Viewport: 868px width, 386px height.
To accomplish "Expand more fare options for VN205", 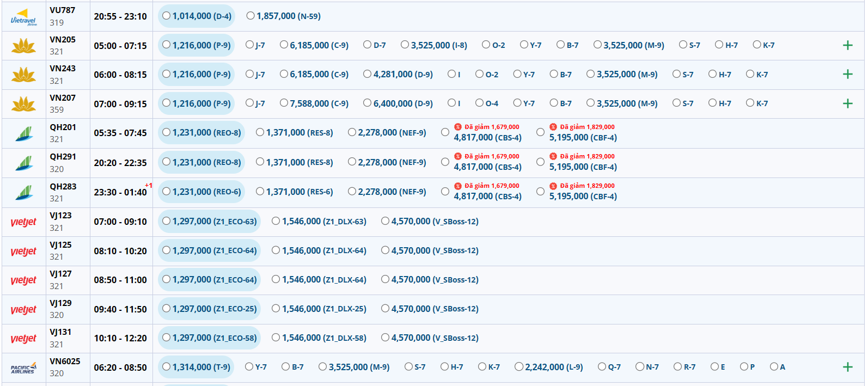I will coord(847,46).
